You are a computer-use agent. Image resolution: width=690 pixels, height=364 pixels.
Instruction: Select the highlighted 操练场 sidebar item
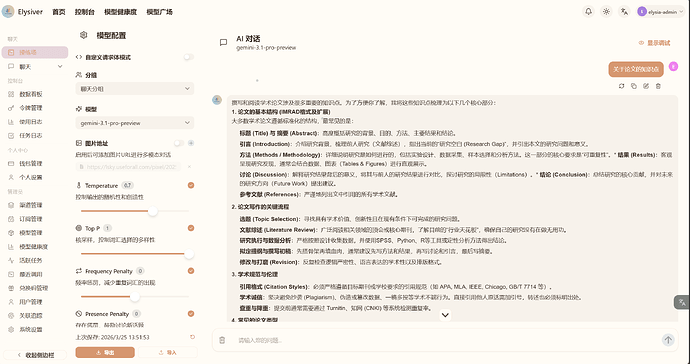click(x=35, y=52)
